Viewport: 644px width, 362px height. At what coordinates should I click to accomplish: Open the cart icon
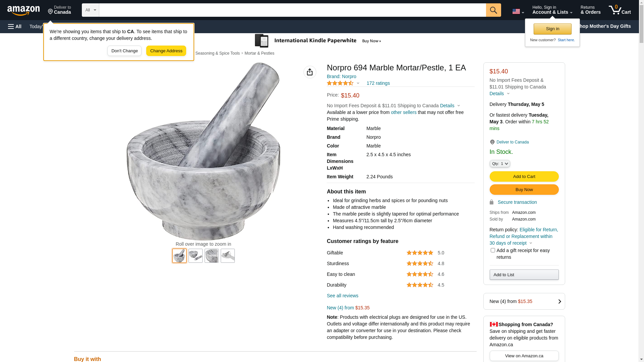pyautogui.click(x=620, y=10)
